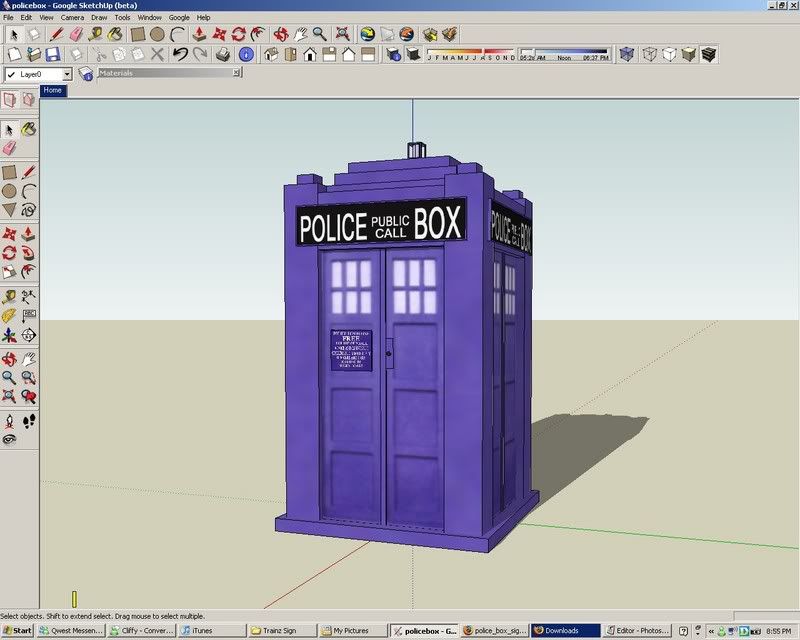Image resolution: width=800 pixels, height=640 pixels.
Task: Click the POLICE BOX sign on the model
Action: pos(381,223)
